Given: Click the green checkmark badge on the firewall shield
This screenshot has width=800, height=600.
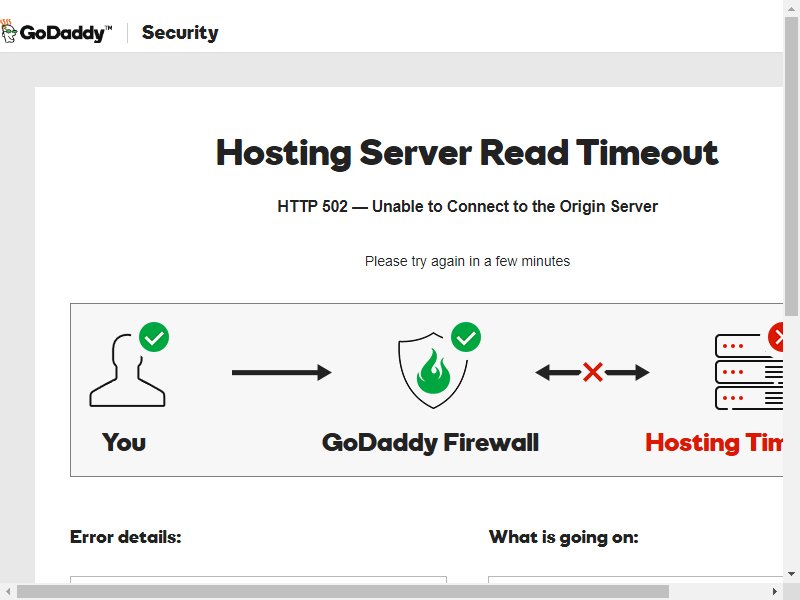Looking at the screenshot, I should [466, 337].
